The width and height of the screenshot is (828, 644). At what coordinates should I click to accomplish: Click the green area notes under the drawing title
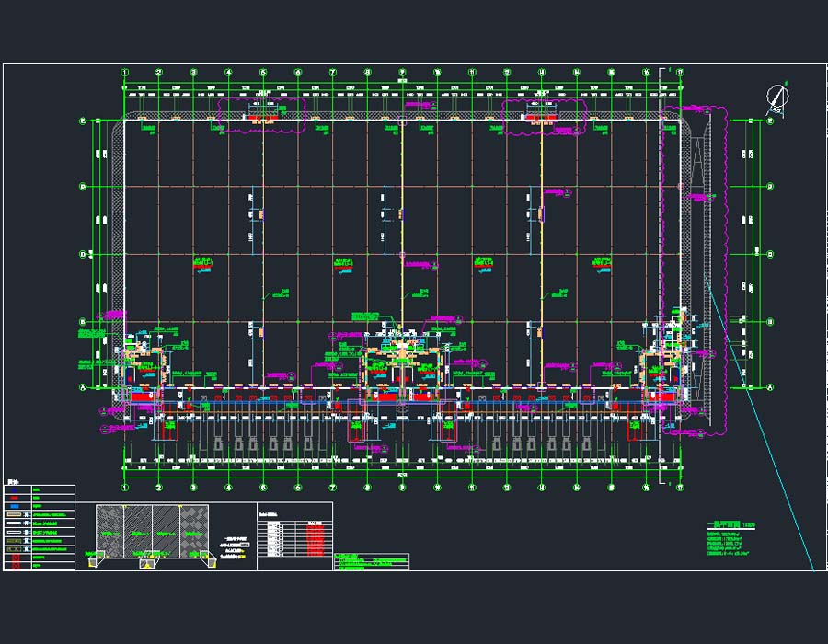click(x=729, y=544)
